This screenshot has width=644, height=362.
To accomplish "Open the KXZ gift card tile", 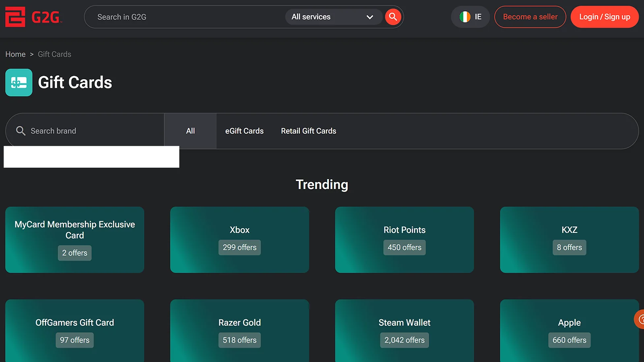I will tap(570, 240).
